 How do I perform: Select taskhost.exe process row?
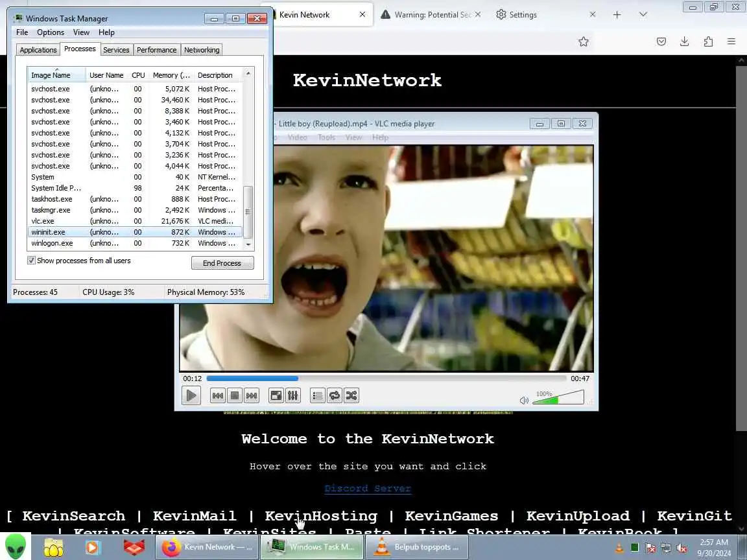(x=135, y=199)
